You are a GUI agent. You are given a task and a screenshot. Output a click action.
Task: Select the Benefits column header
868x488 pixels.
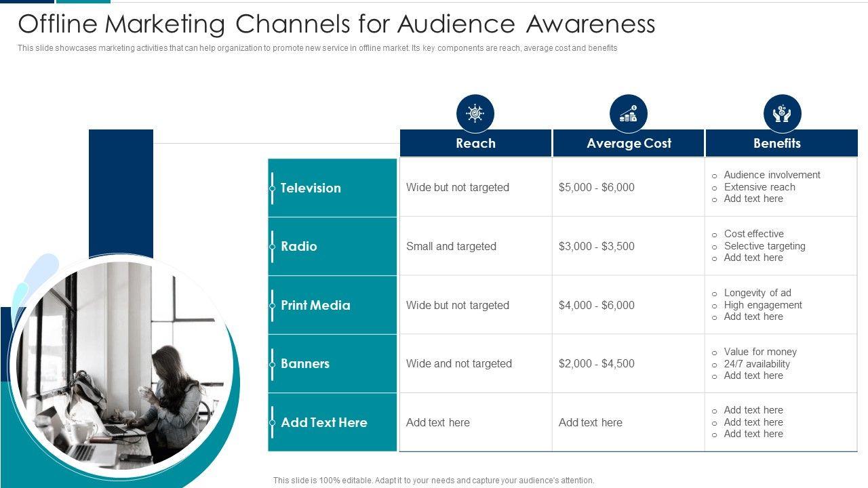[x=781, y=144]
